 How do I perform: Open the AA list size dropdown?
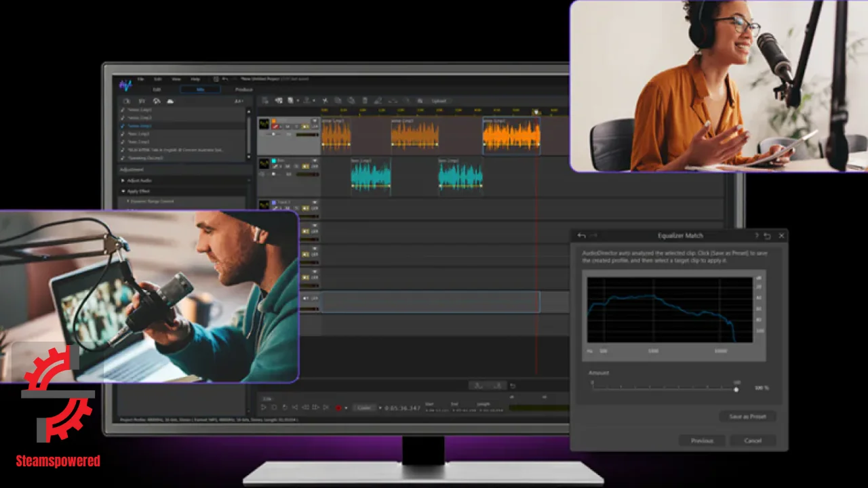click(x=239, y=101)
